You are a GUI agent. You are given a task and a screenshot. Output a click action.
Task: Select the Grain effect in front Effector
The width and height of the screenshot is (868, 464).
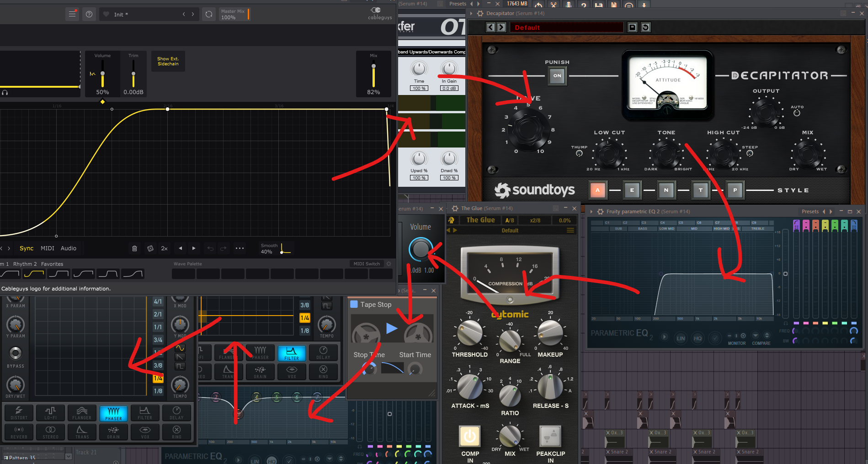[x=113, y=432]
